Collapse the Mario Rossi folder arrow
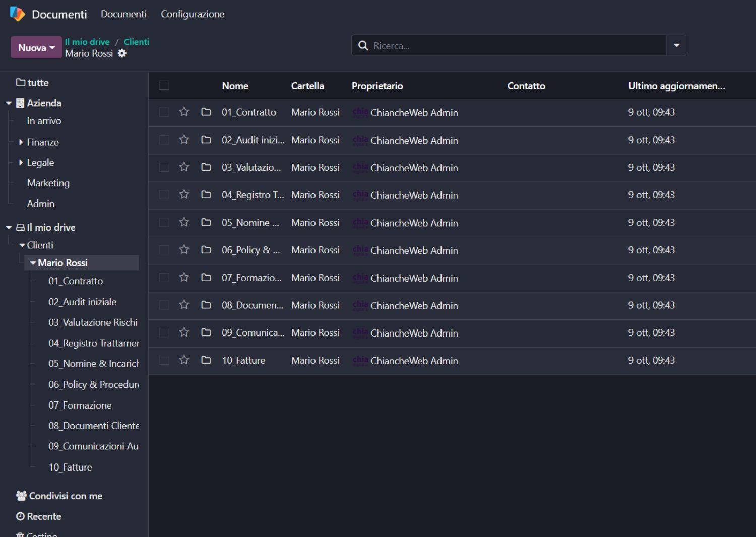Image resolution: width=756 pixels, height=537 pixels. tap(33, 263)
